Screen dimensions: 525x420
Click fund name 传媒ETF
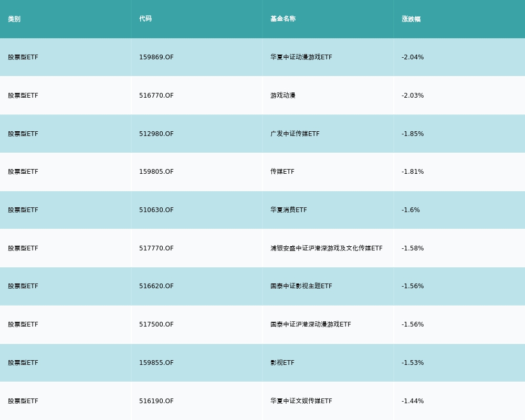282,172
